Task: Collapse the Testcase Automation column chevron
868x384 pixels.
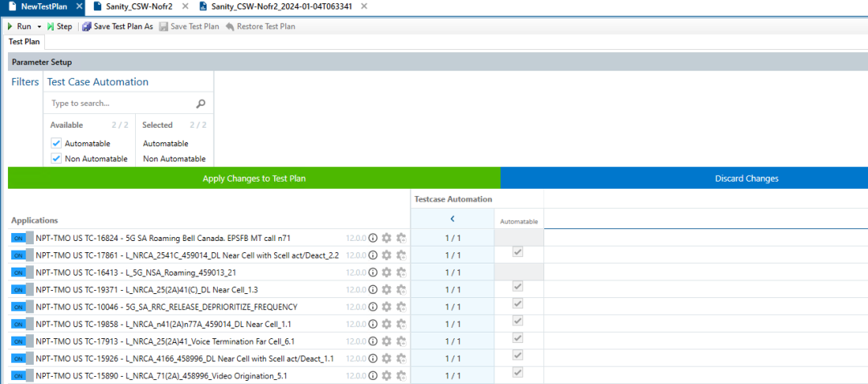Action: [452, 219]
